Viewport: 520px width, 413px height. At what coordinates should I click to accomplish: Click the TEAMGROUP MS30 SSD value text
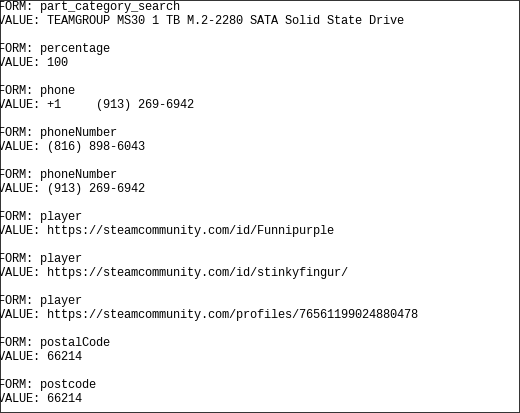[225, 20]
